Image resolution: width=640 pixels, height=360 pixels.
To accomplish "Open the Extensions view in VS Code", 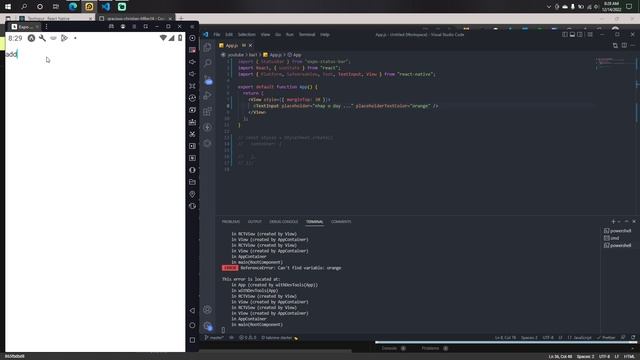I will [x=207, y=111].
